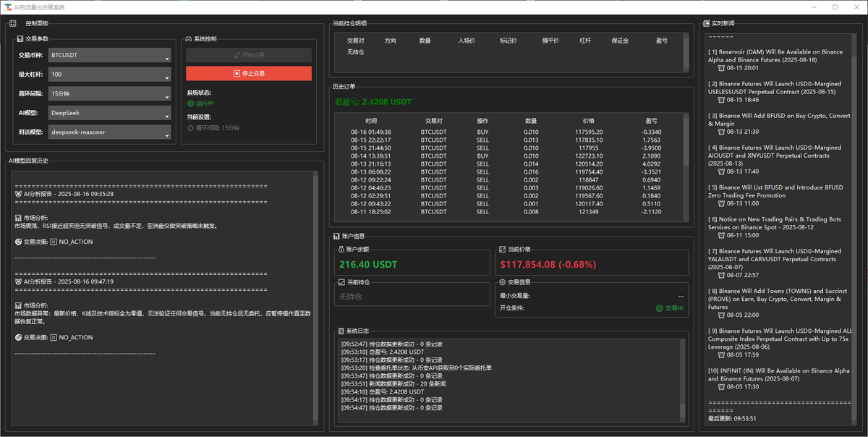The image size is (868, 437).
Task: Open the 交易币种 BTCUSDT dropdown
Action: (x=109, y=56)
